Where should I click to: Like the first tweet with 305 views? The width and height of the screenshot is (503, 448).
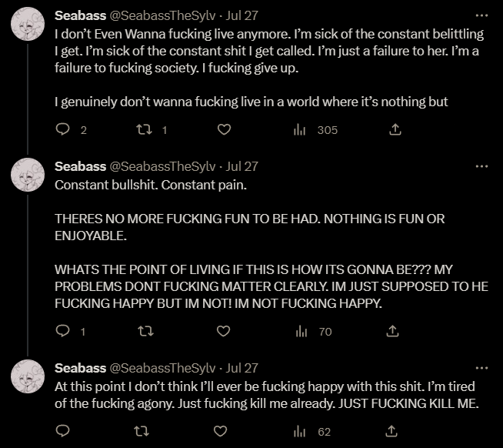click(x=224, y=130)
